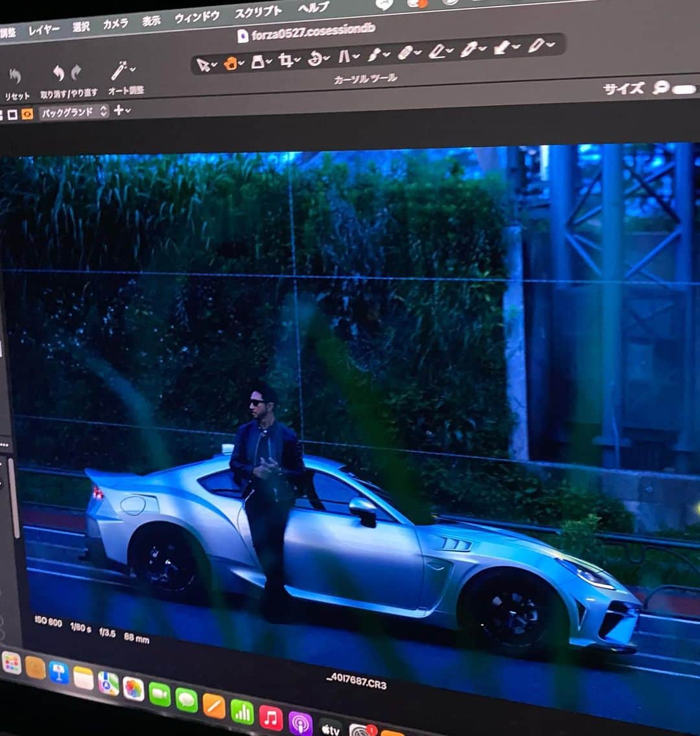
Task: Open the hand Pan tool's chevron
Action: pos(241,62)
